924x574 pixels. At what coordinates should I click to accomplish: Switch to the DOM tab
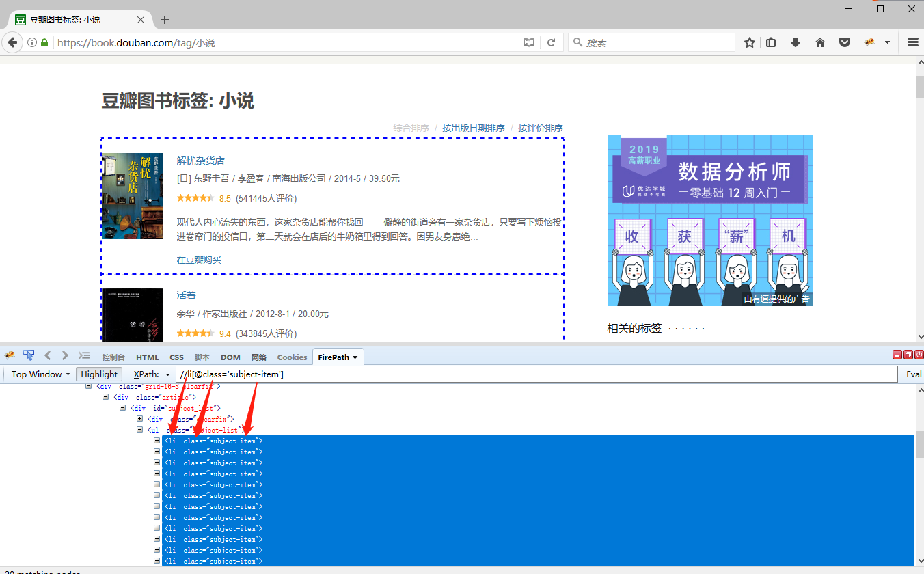tap(230, 357)
